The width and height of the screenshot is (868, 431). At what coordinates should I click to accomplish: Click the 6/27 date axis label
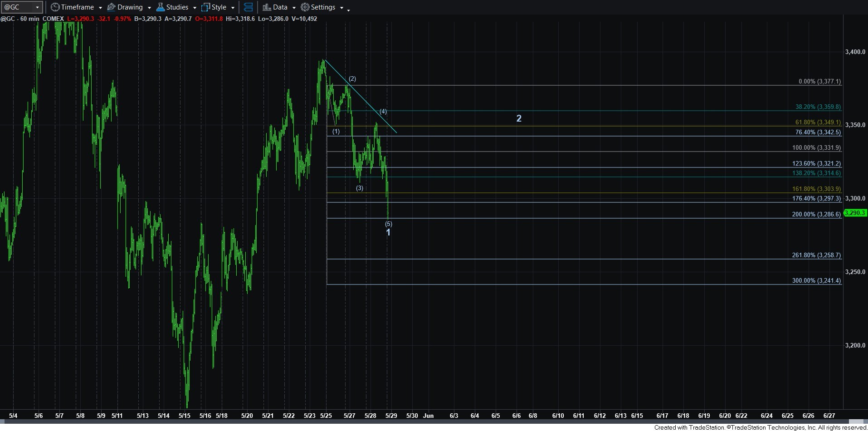click(x=829, y=416)
